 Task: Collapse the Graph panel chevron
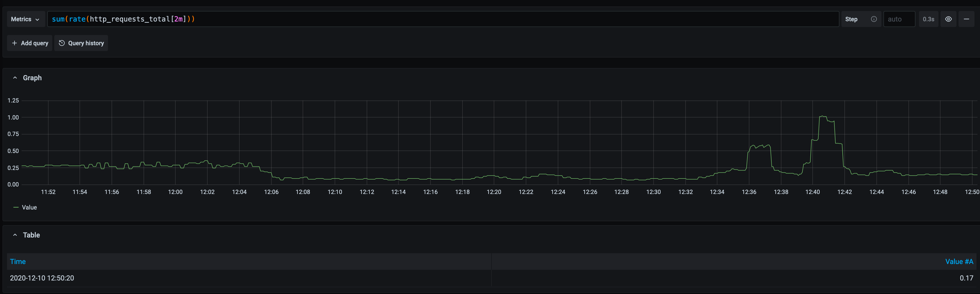point(15,77)
